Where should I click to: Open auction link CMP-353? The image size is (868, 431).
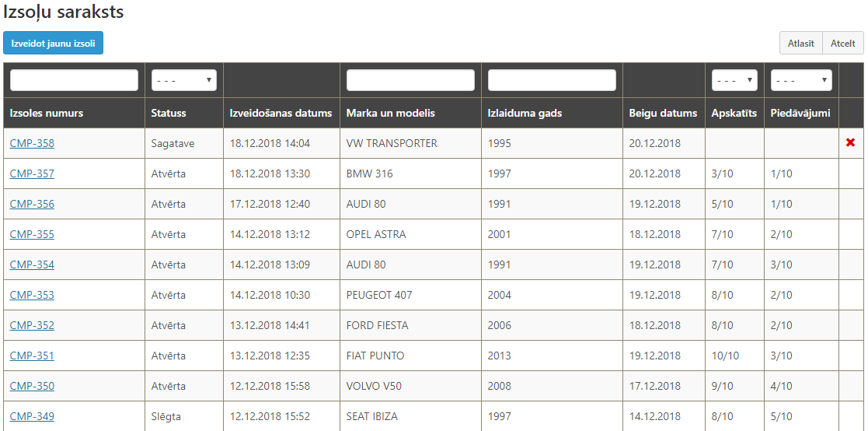pyautogui.click(x=32, y=295)
